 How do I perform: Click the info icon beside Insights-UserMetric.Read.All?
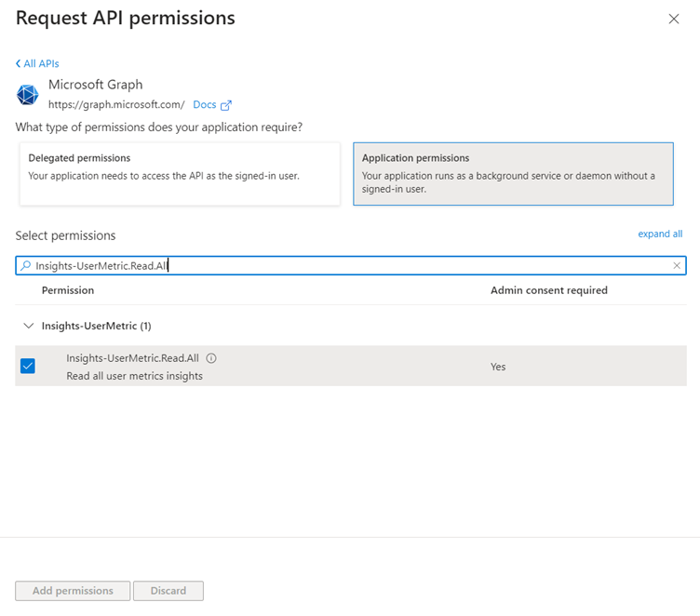(211, 358)
